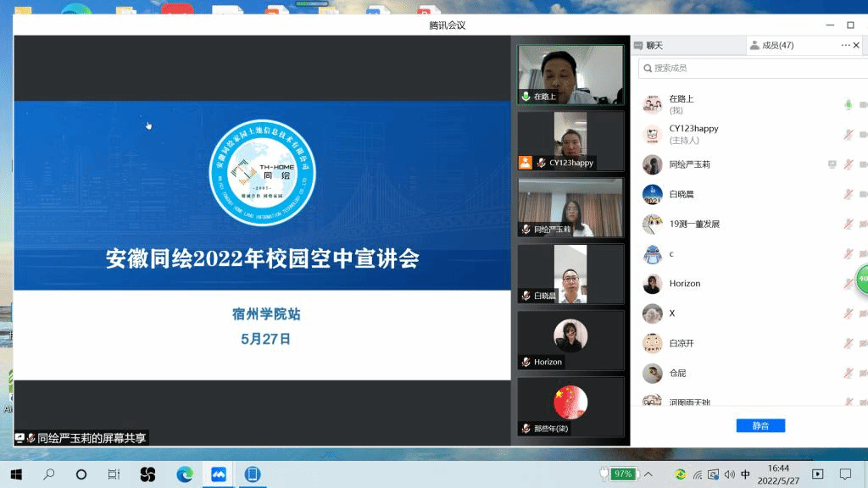The width and height of the screenshot is (868, 488).
Task: Toggle the muted microphone icon for 白晓晨
Action: pyautogui.click(x=848, y=194)
